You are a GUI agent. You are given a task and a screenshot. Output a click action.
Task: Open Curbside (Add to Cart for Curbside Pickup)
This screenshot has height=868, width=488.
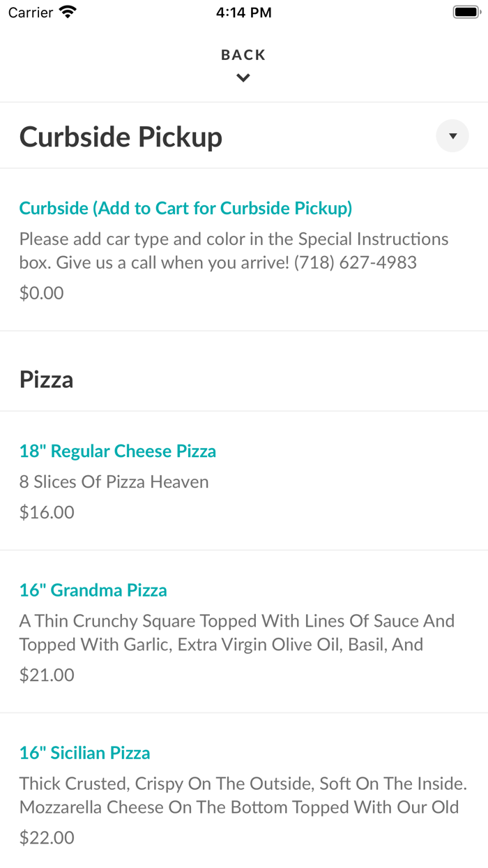click(185, 208)
